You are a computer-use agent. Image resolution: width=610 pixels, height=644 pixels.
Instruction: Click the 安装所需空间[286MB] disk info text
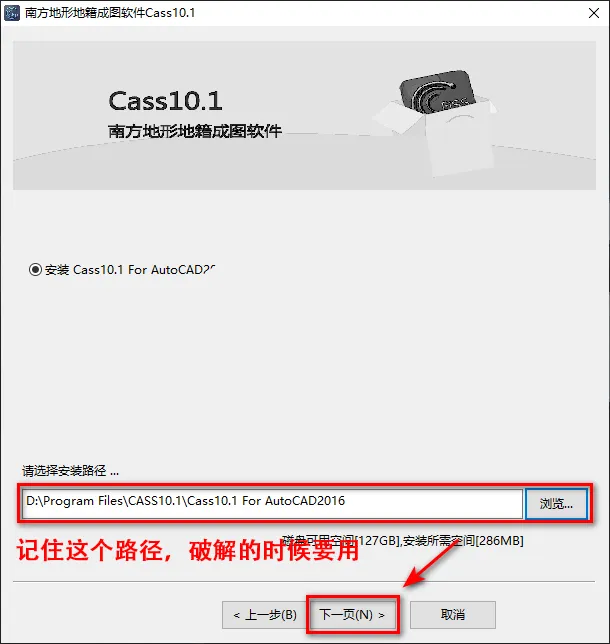(463, 540)
